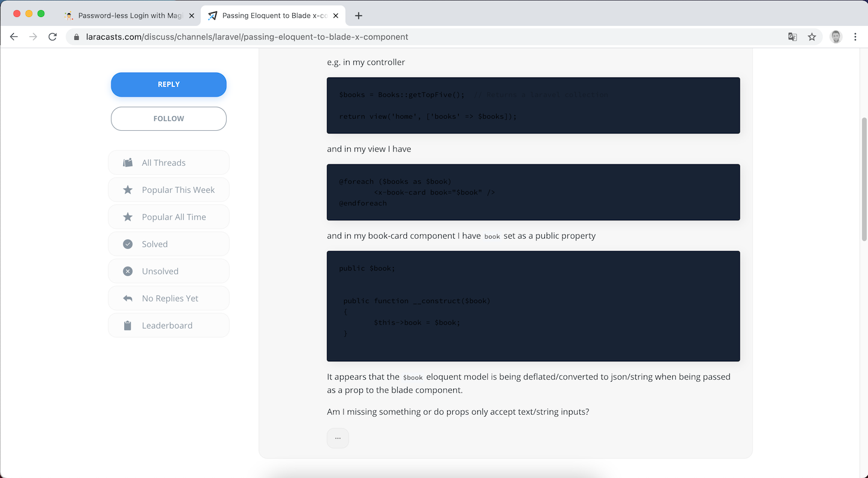Click the 'Am I missing something' sentence

coord(458,412)
